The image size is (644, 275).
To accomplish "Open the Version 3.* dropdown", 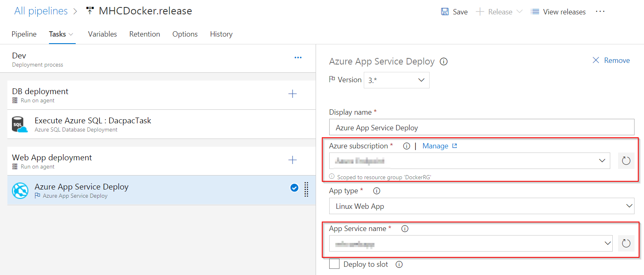I will pyautogui.click(x=397, y=80).
